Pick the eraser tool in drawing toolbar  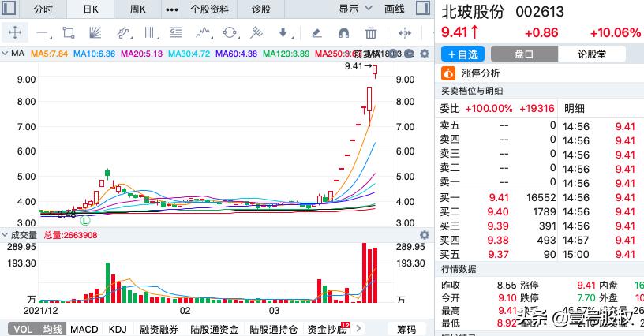click(316, 33)
